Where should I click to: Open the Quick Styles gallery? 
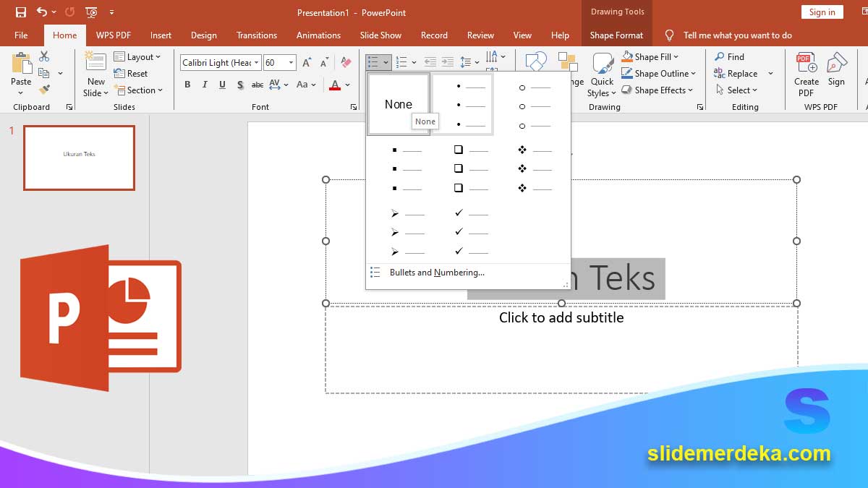pyautogui.click(x=602, y=74)
